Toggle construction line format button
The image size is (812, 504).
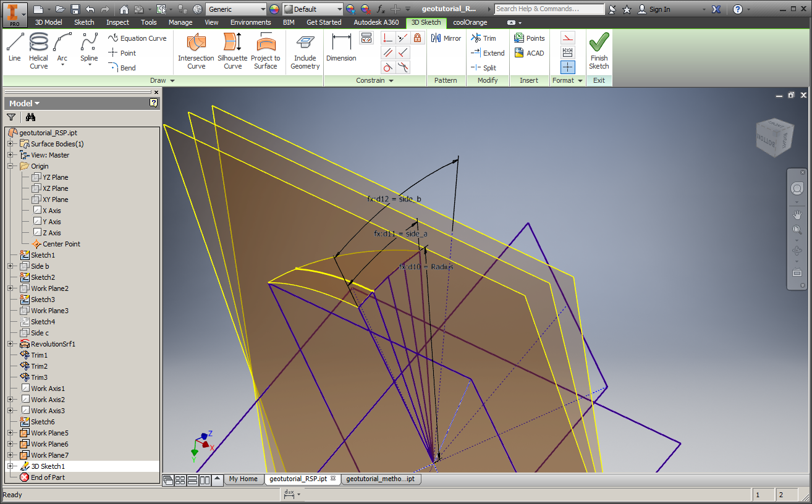pos(568,38)
